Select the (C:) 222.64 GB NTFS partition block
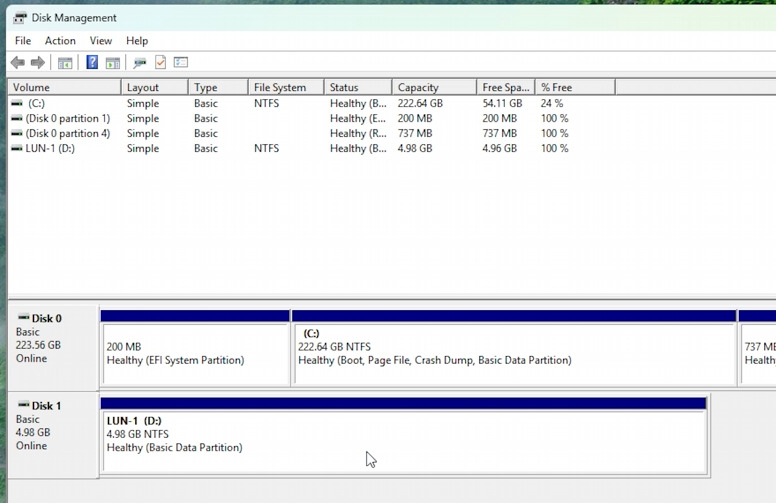This screenshot has height=503, width=776. pyautogui.click(x=514, y=348)
